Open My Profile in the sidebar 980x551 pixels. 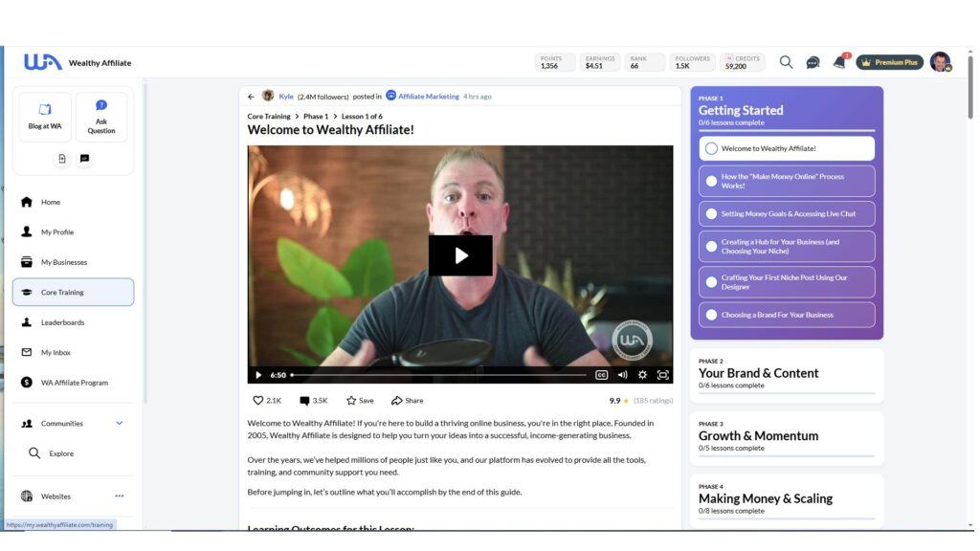pyautogui.click(x=73, y=231)
